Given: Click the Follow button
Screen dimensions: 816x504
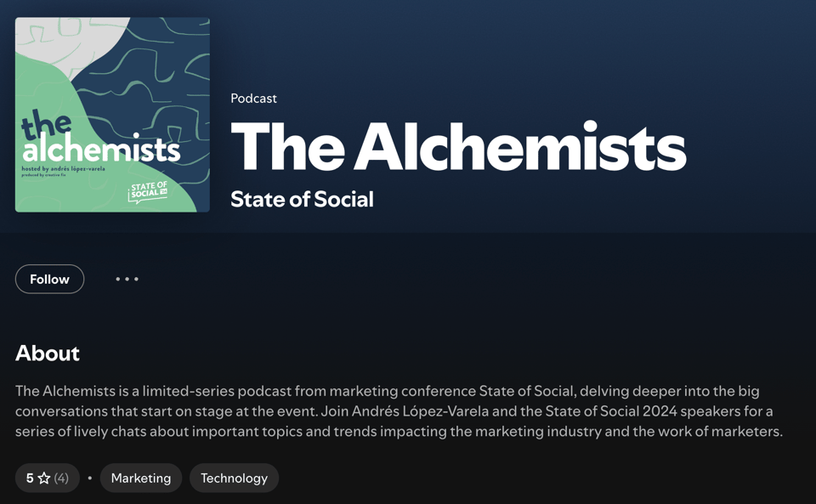Looking at the screenshot, I should coord(49,279).
